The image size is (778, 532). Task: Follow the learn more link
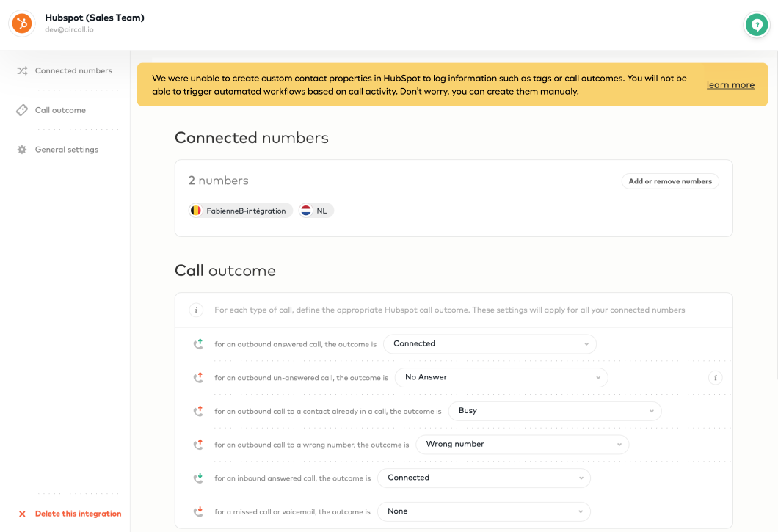pyautogui.click(x=730, y=85)
